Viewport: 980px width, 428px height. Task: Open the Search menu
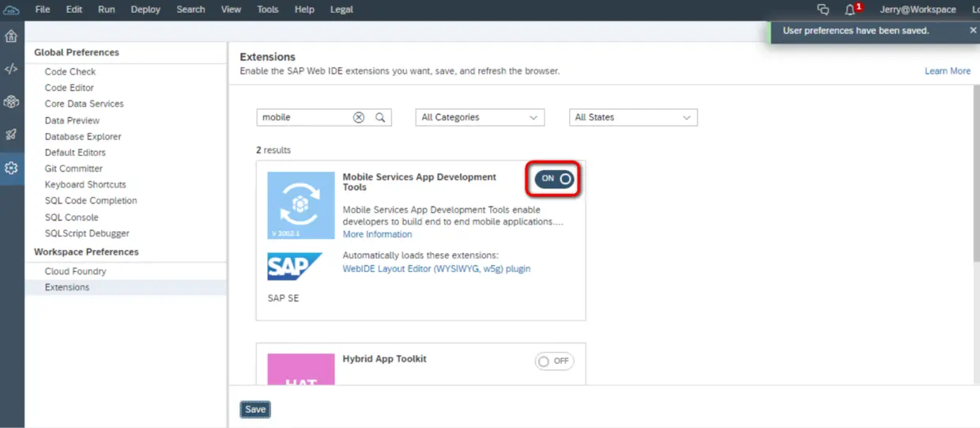pos(191,9)
